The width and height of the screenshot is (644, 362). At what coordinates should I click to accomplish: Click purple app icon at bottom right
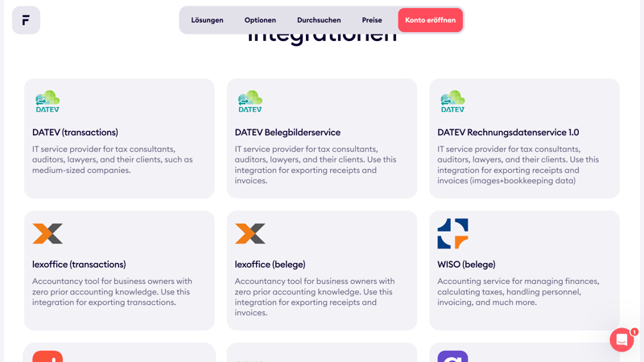(x=452, y=356)
